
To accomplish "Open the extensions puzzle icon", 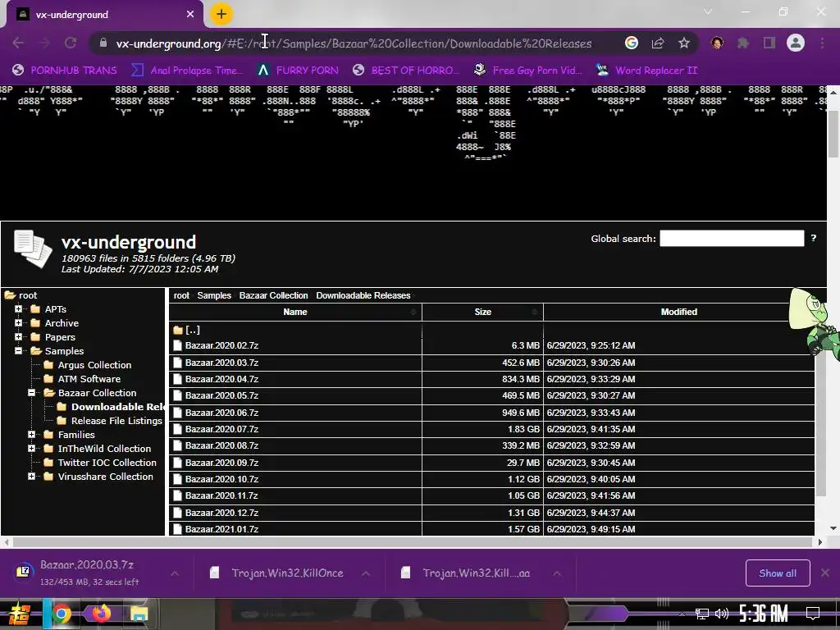I will click(x=743, y=43).
